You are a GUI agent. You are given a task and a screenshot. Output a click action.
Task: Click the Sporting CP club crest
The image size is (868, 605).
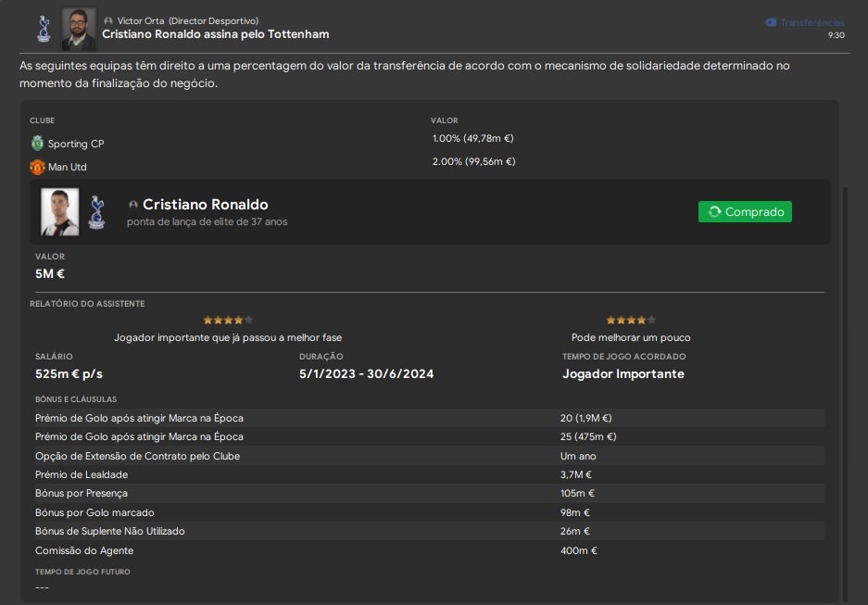37,144
